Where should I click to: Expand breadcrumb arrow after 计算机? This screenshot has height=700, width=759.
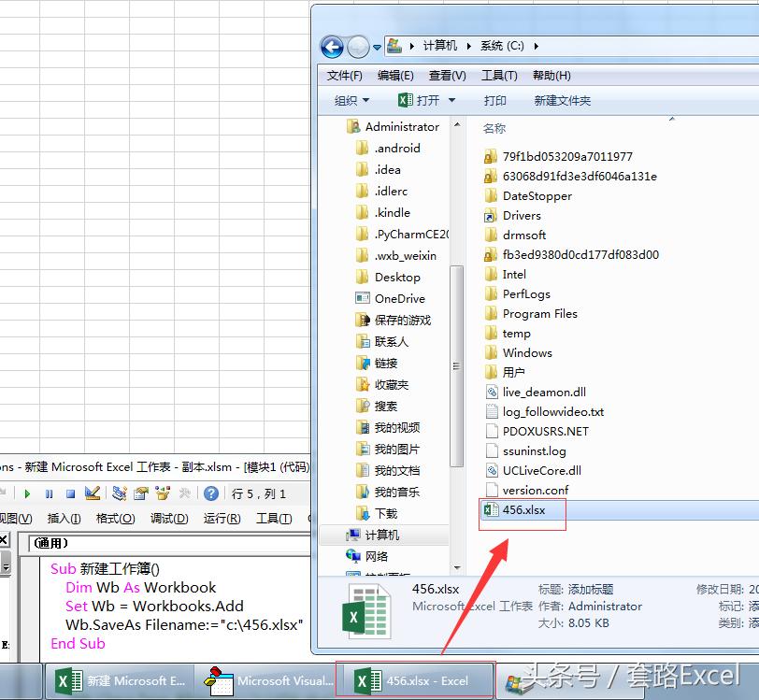tap(468, 47)
